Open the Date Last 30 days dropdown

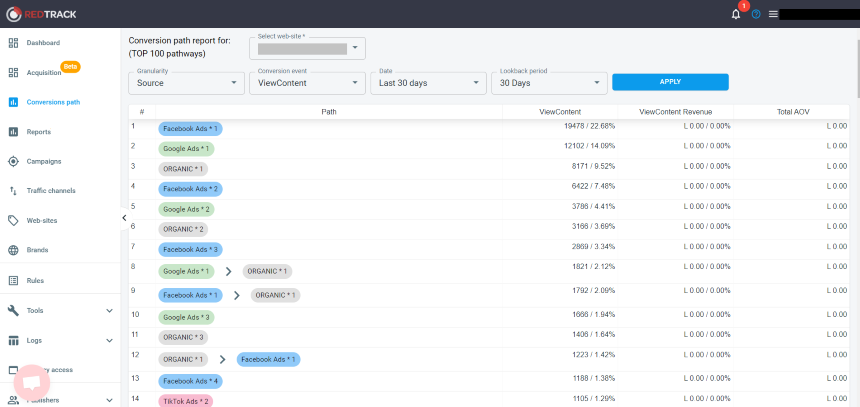[428, 83]
